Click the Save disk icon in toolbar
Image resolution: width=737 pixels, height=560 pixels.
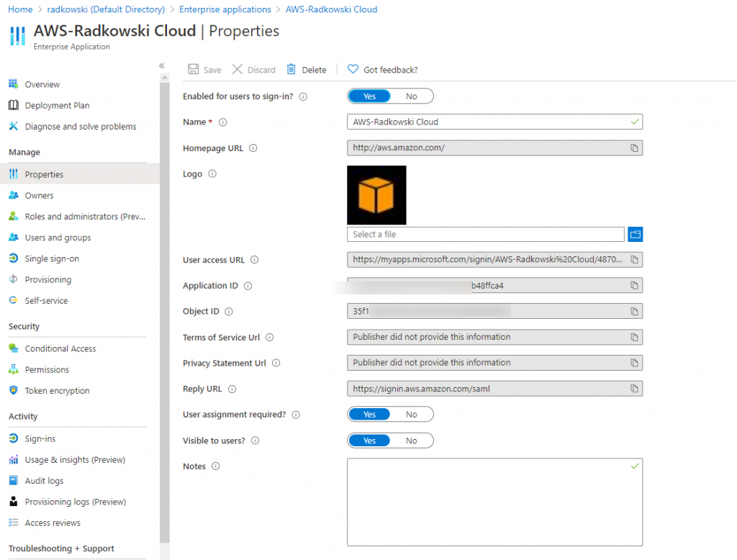193,69
